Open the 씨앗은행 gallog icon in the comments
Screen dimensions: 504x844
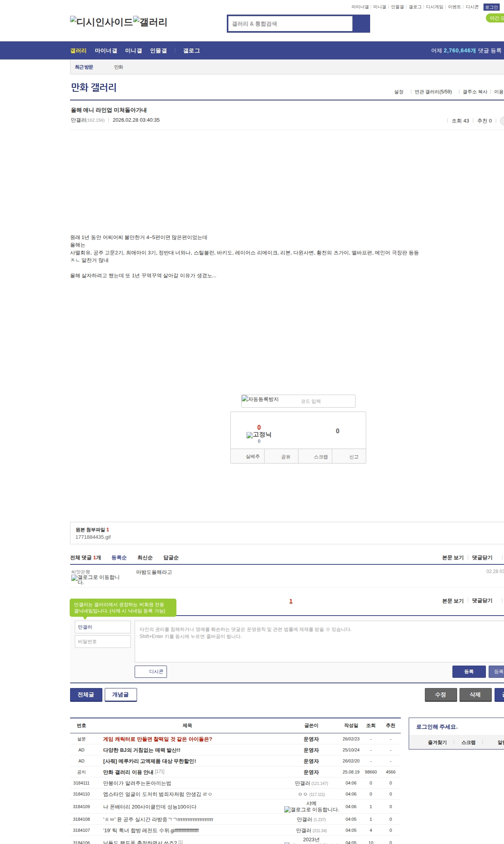click(95, 579)
